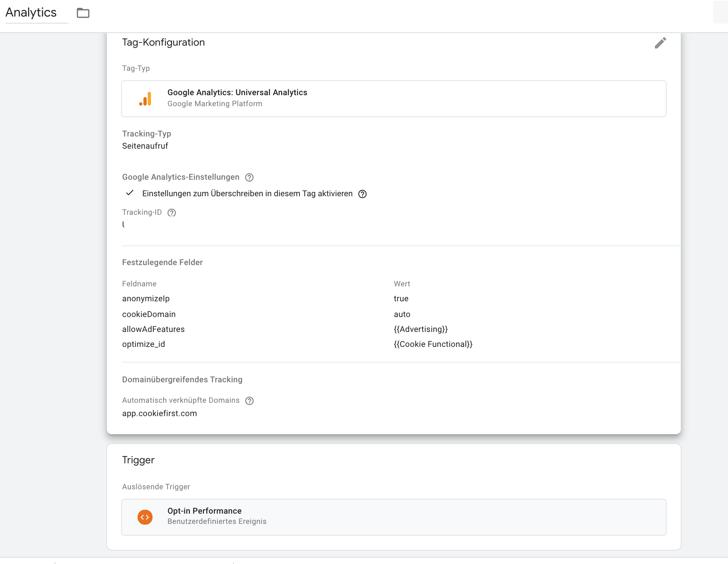This screenshot has height=564, width=728.
Task: Click the cookieDomain field name
Action: click(x=149, y=314)
